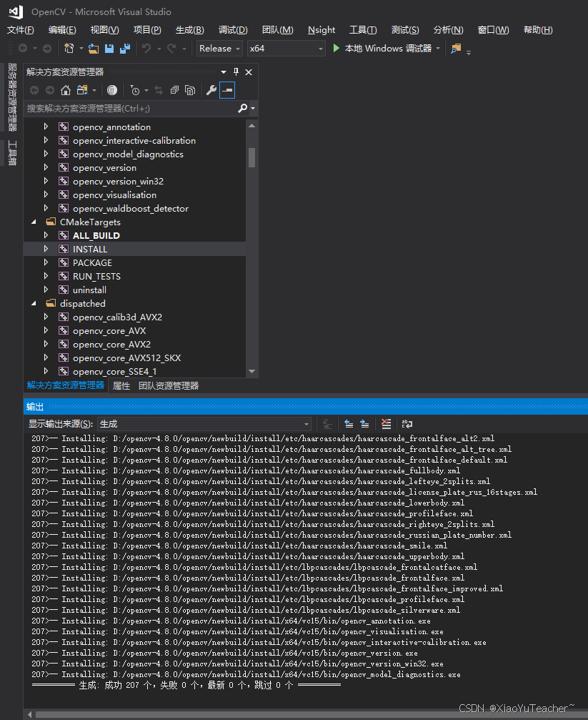Open the 生成(B) menu

[x=189, y=30]
